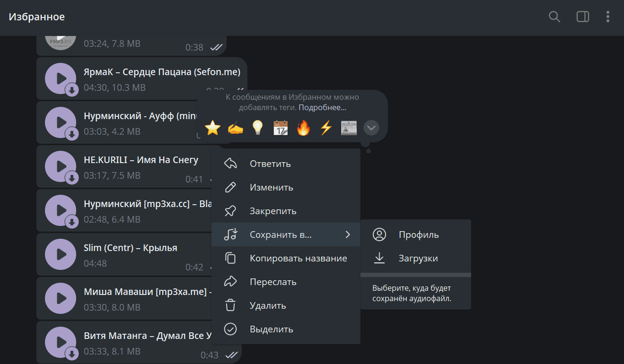Add the fire emoji tag
624x364 pixels.
point(303,128)
